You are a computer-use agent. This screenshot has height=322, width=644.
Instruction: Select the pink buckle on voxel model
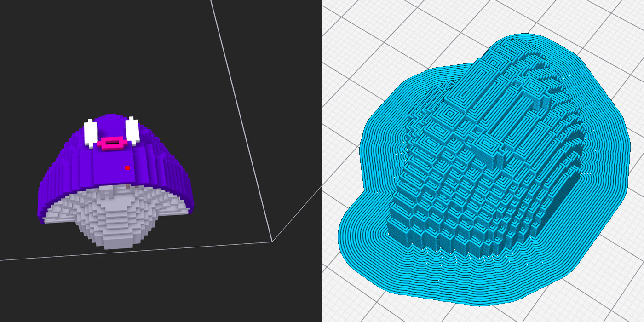tap(112, 143)
